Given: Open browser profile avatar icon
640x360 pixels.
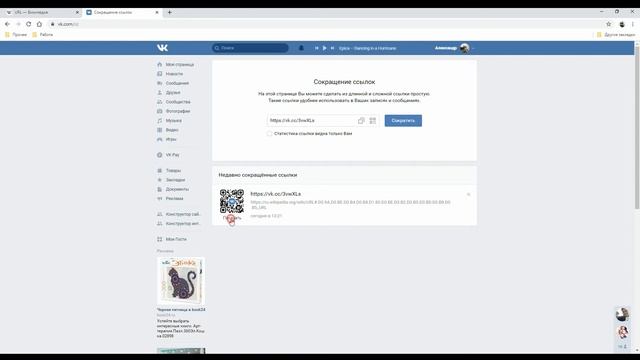Looking at the screenshot, I should tap(622, 24).
